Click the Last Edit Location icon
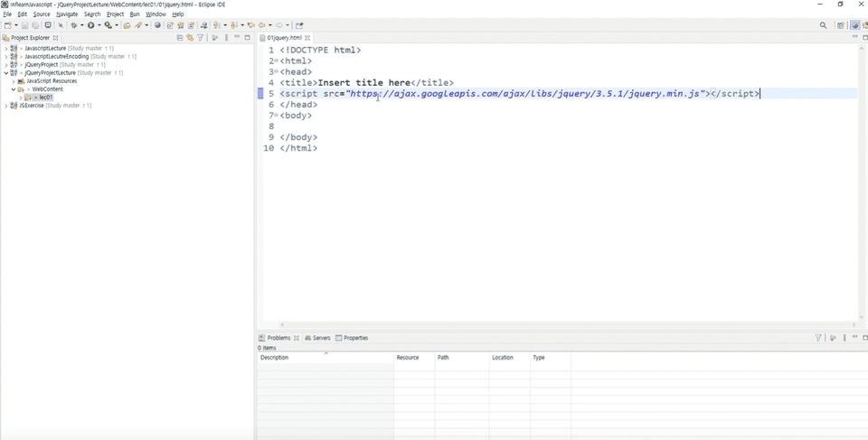This screenshot has width=868, height=440. [x=250, y=25]
